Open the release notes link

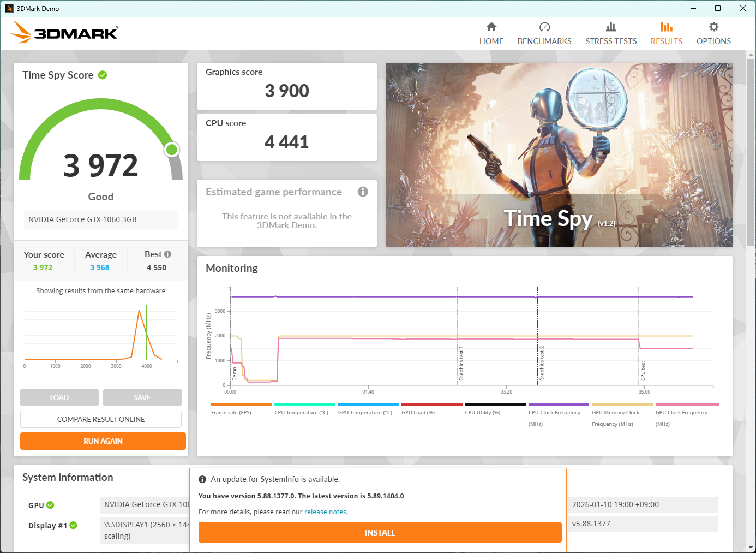pos(326,512)
